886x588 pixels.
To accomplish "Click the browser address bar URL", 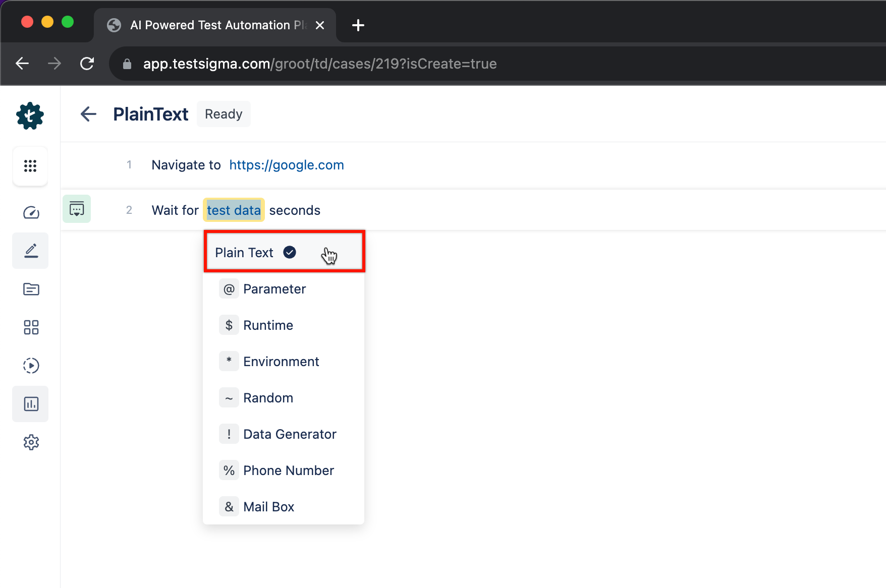I will point(320,64).
